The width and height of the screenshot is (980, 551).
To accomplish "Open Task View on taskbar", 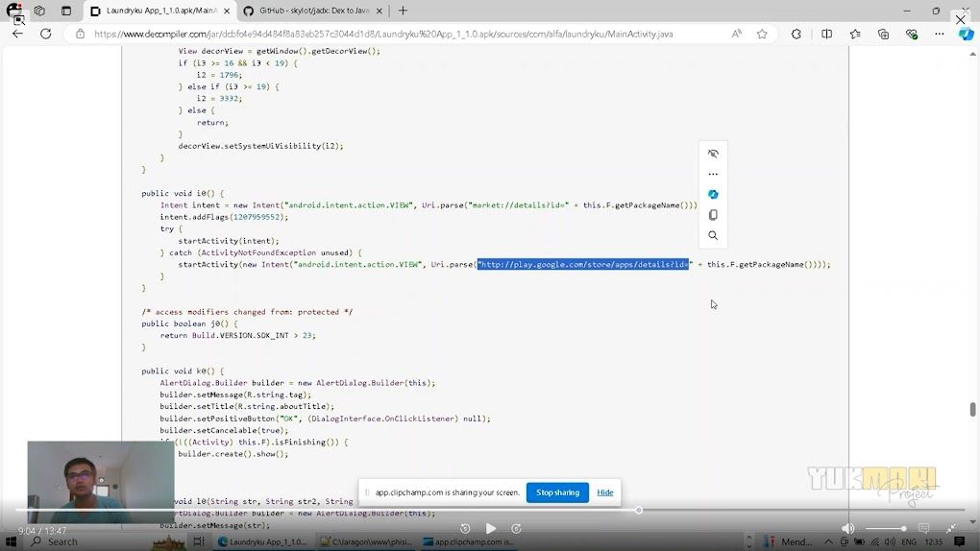I will (x=199, y=541).
